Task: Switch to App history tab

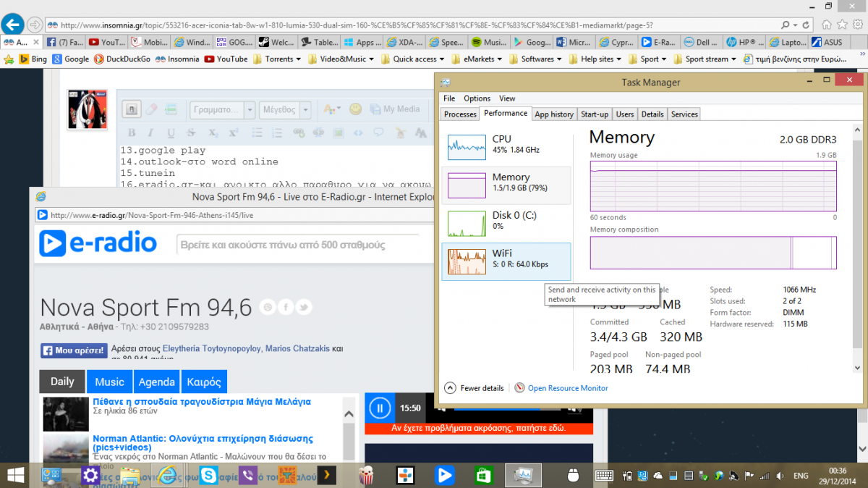Action: coord(554,114)
